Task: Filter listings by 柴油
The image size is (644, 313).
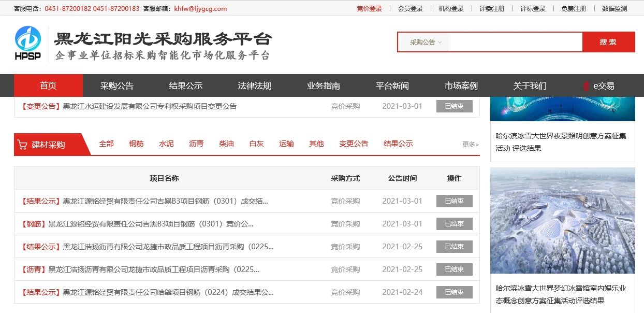Action: coord(226,144)
